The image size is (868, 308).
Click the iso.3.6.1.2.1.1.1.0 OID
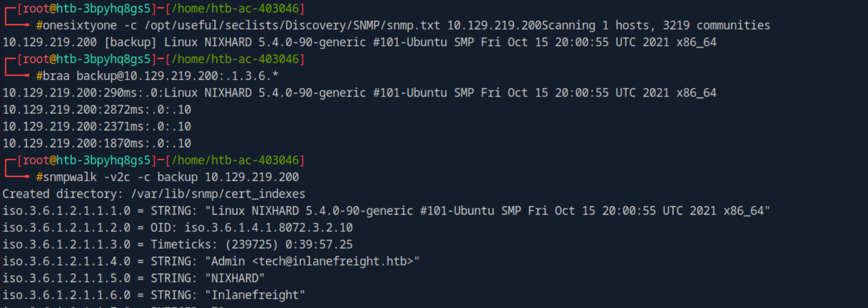(66, 211)
